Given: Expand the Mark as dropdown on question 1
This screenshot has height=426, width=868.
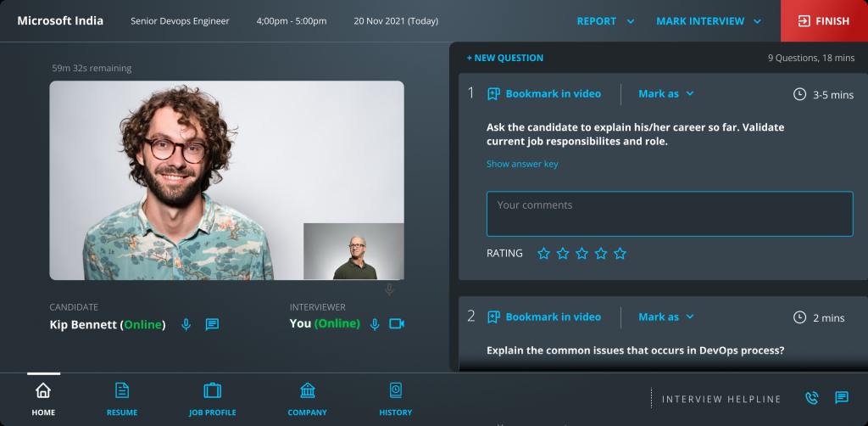Looking at the screenshot, I should 666,94.
